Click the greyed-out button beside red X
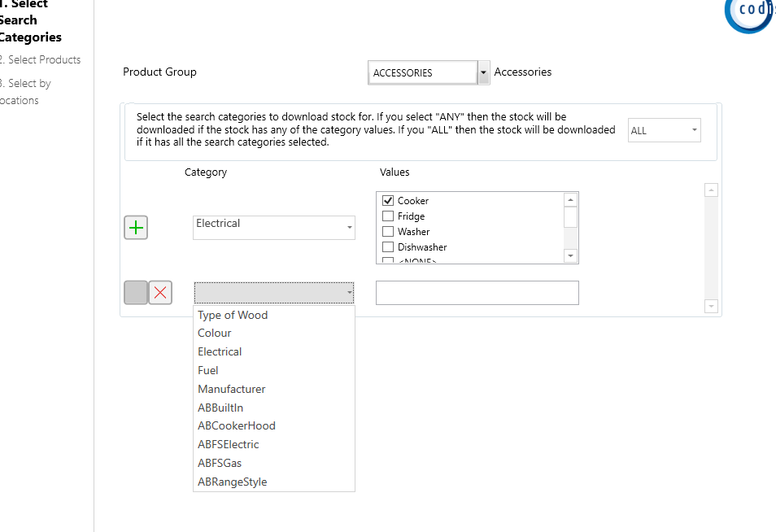 [136, 293]
